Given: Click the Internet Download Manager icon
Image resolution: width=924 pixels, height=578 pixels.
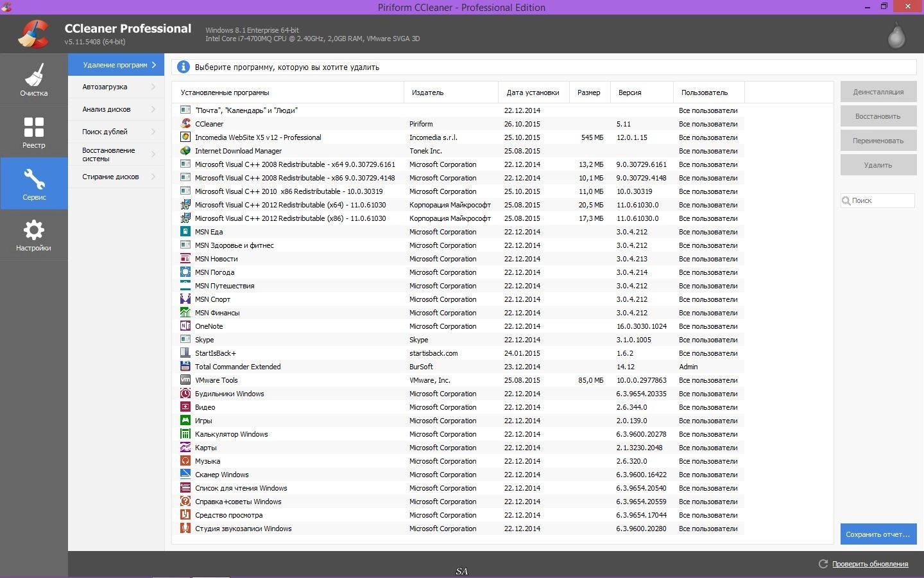Looking at the screenshot, I should 185,150.
